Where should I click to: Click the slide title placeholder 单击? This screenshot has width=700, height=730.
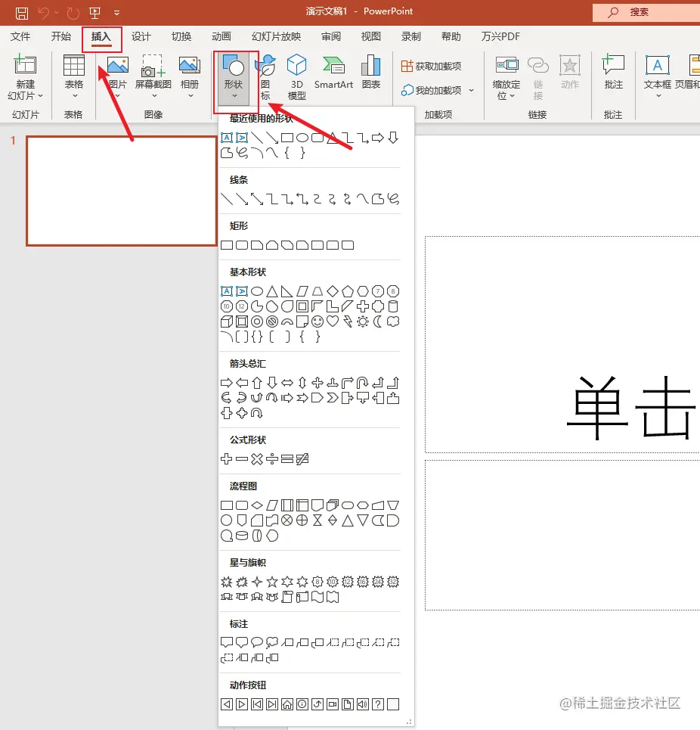pyautogui.click(x=632, y=408)
